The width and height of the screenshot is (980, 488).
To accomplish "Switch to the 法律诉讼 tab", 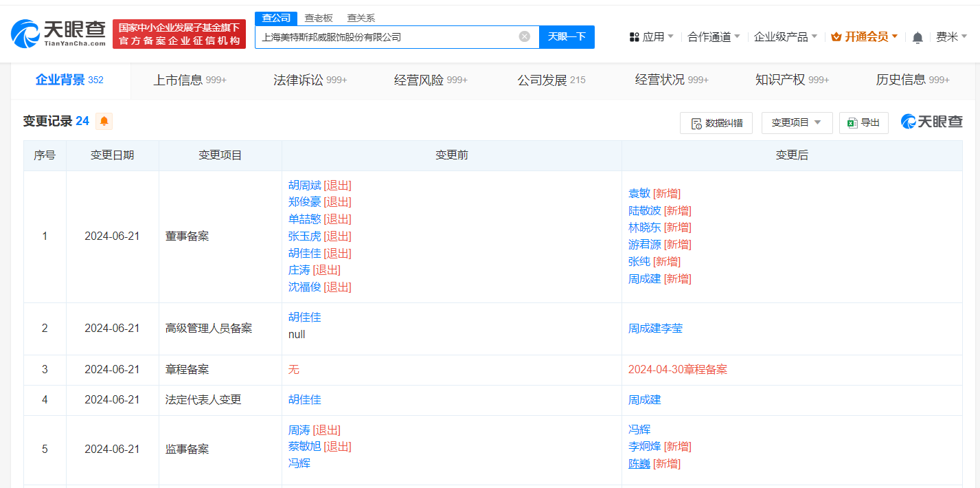I will [310, 80].
